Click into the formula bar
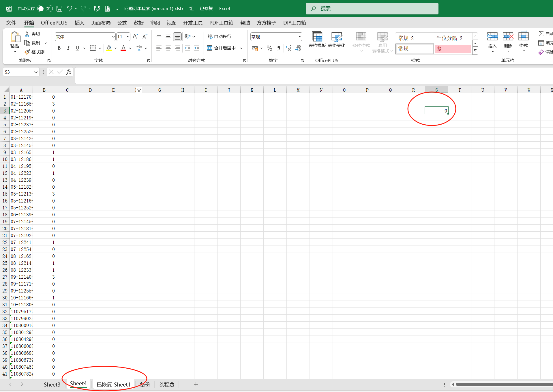553x392 pixels. [314, 76]
